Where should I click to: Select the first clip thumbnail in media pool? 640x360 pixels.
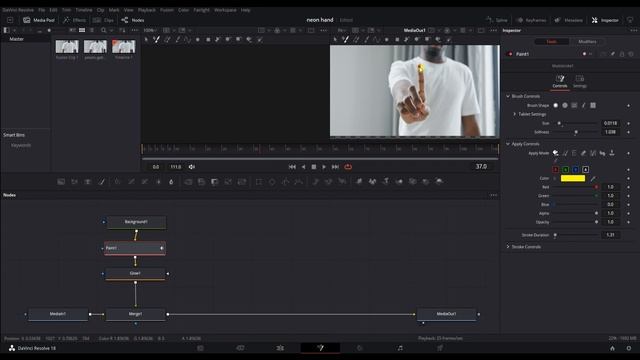click(x=67, y=47)
